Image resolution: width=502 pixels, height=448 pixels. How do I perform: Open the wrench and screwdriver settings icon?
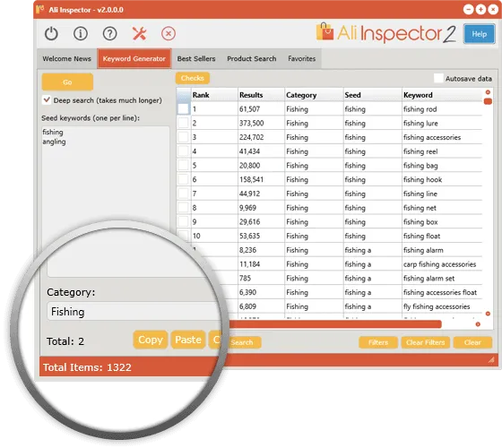coord(139,34)
